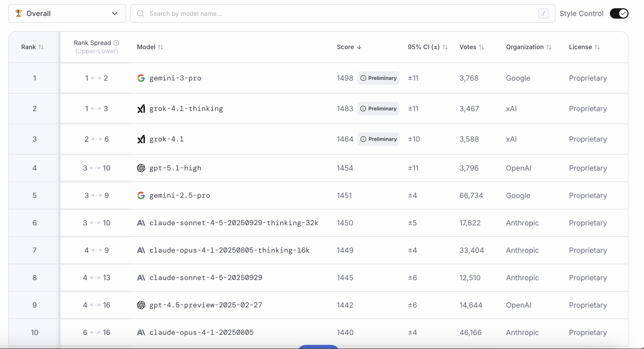Click the info icon in gemini-3-pro's Preliminary badge
The width and height of the screenshot is (644, 349).
coord(364,78)
